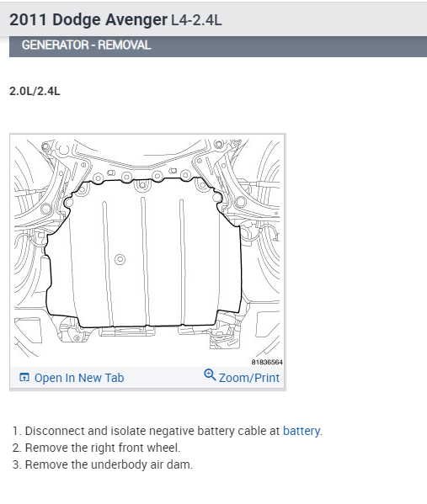Viewport: 427px width, 504px height.
Task: Click the diagram number 81836564
Action: (267, 363)
